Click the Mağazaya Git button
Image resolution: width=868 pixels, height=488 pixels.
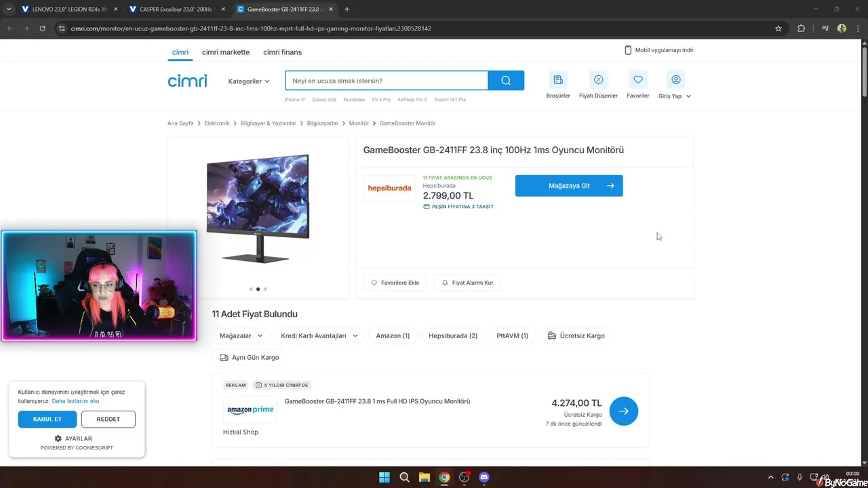(569, 186)
